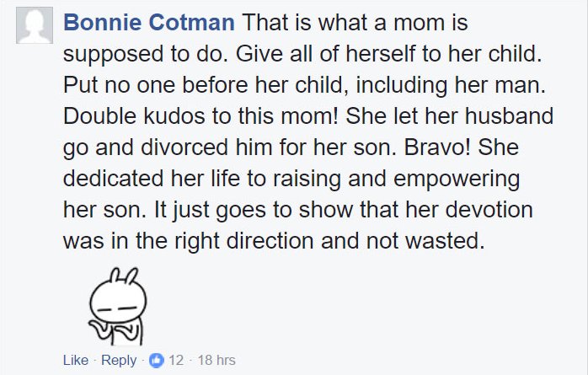This screenshot has width=588, height=375.
Task: Click the phrase "right direction" in comment
Action: tap(244, 242)
